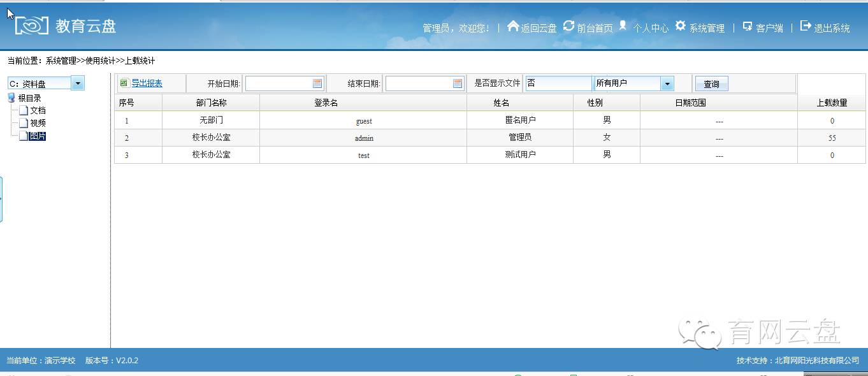Open the 客户端 link
This screenshot has height=376, width=868.
point(769,28)
